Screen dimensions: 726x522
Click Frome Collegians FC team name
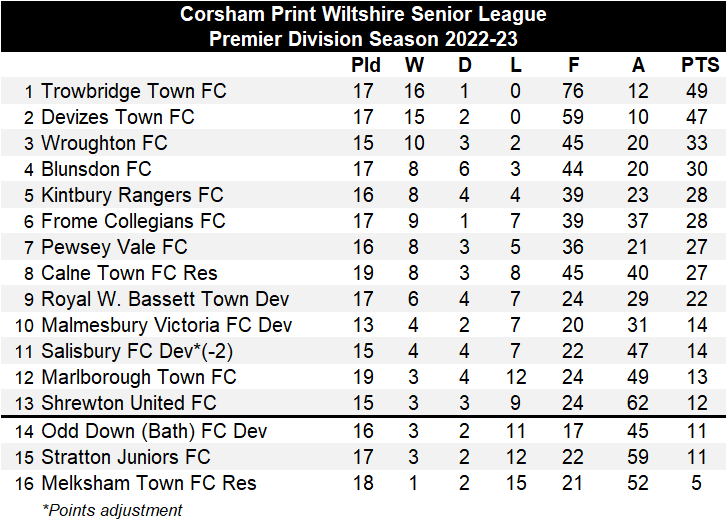(133, 221)
